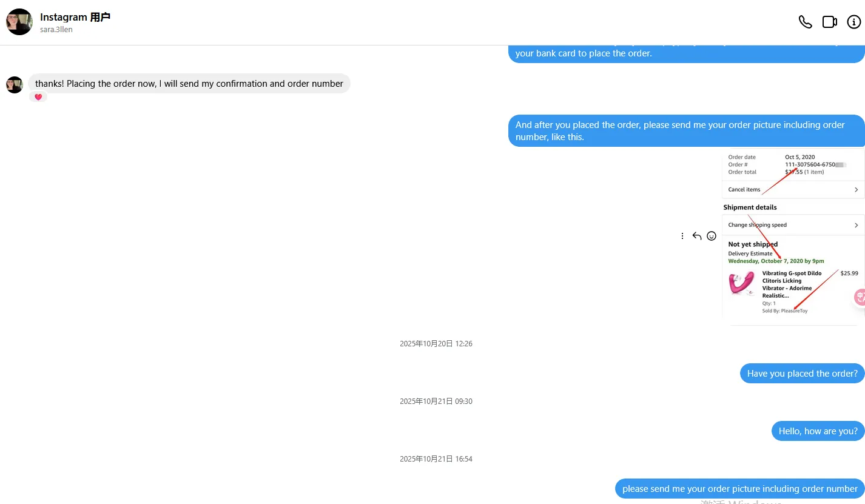Reply to the order screenshot message
The width and height of the screenshot is (865, 504).
[697, 236]
